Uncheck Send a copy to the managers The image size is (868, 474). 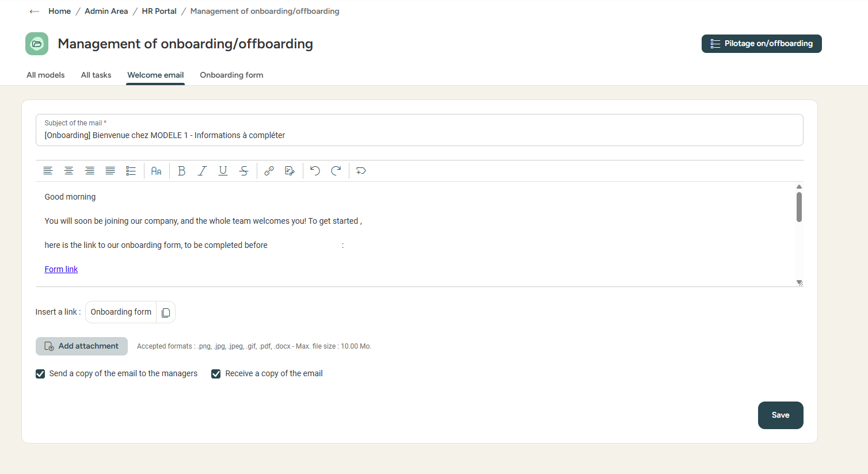40,374
